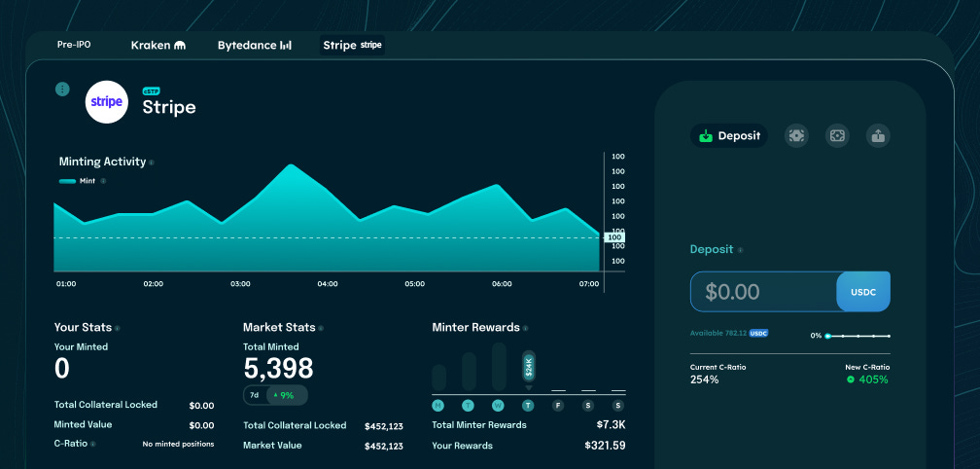
Task: Click the green arrow icon beside 405%
Action: pos(850,379)
